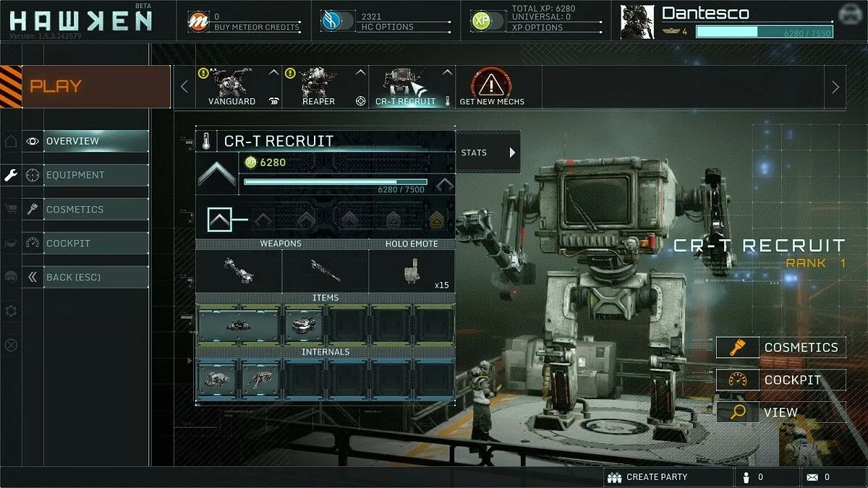Screen dimensions: 868x488
Task: Open XP Options
Action: pyautogui.click(x=537, y=27)
